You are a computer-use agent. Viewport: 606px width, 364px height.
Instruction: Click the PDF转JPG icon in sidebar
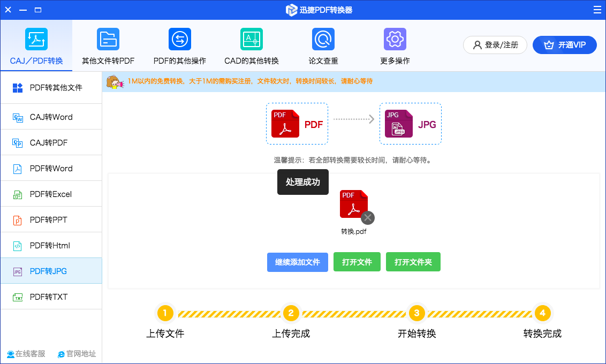click(x=17, y=271)
